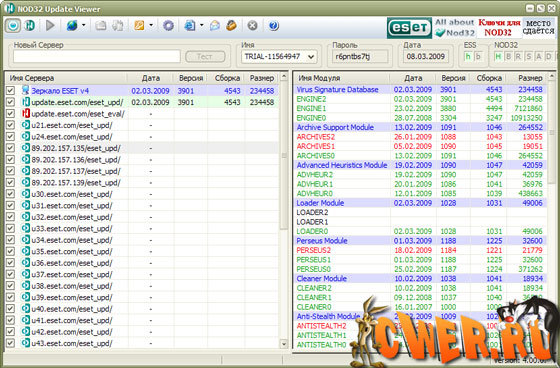Click server list scroll down arrow
The height and width of the screenshot is (368, 560).
[x=284, y=344]
